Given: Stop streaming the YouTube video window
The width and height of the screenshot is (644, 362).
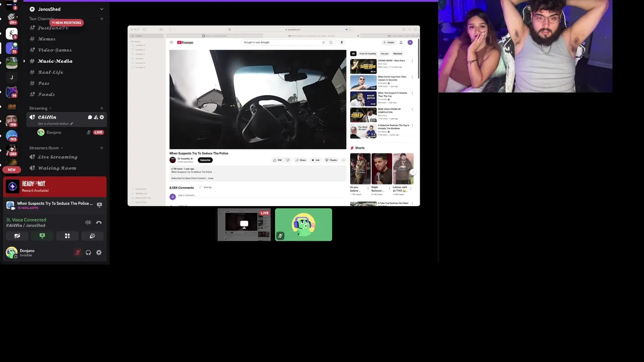Looking at the screenshot, I should point(99,205).
